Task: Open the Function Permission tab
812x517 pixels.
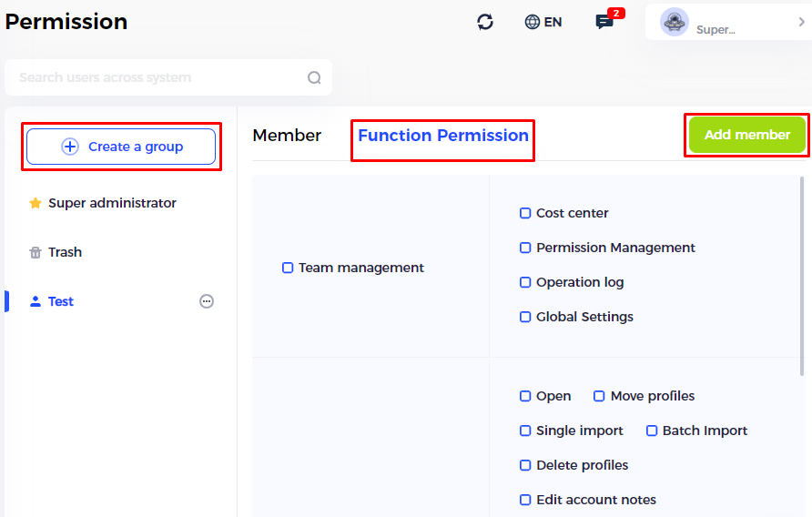Action: point(443,136)
